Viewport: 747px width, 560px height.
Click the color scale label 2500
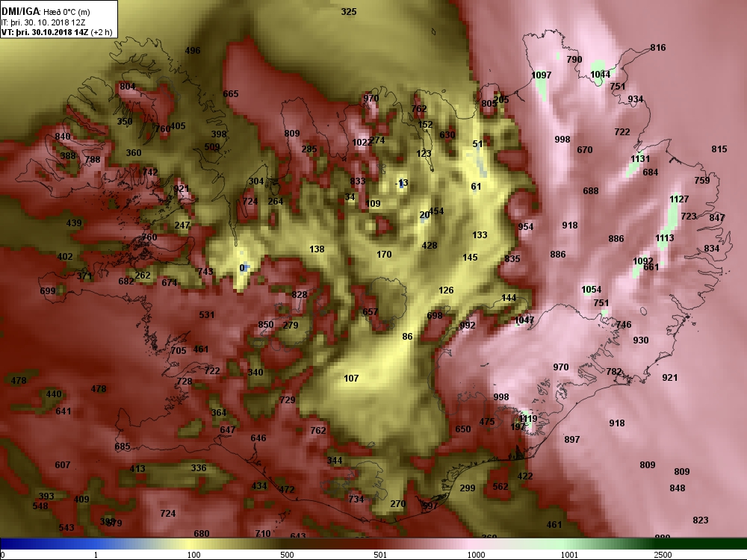point(663,555)
